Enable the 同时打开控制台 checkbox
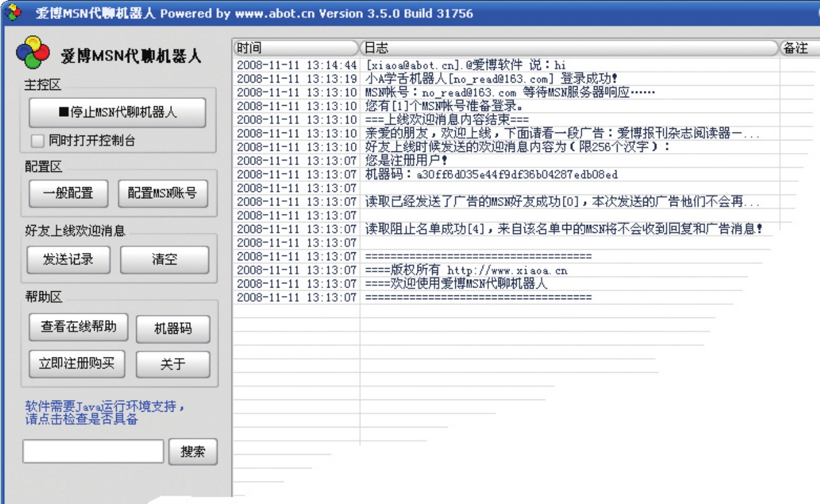The width and height of the screenshot is (820, 504). click(x=38, y=141)
